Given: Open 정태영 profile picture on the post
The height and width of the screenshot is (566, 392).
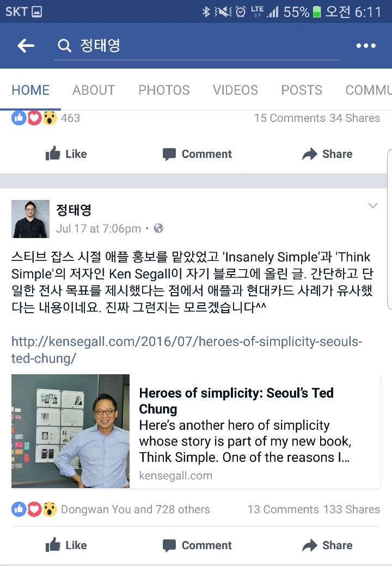Looking at the screenshot, I should pos(30,219).
